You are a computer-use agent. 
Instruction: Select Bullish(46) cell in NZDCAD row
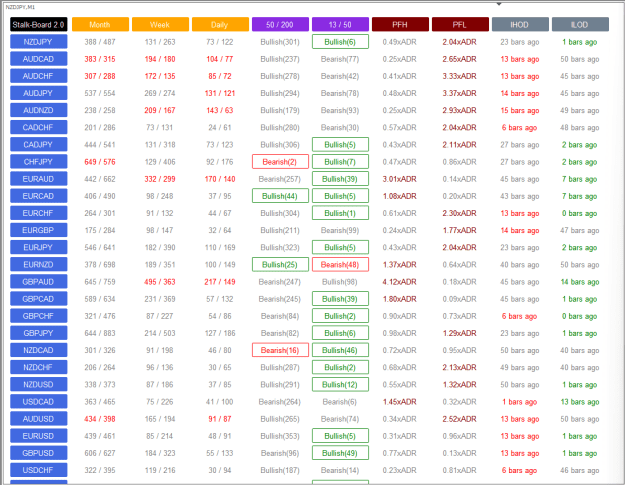tap(340, 350)
